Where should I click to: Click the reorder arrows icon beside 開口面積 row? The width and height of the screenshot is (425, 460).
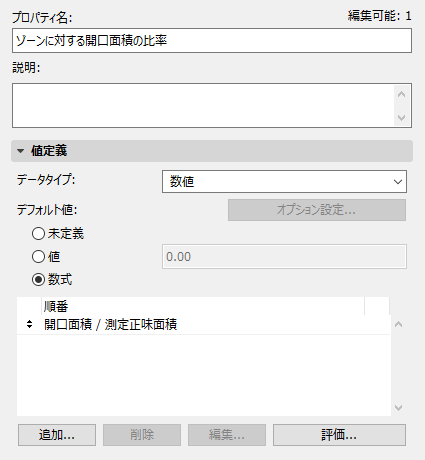[29, 324]
